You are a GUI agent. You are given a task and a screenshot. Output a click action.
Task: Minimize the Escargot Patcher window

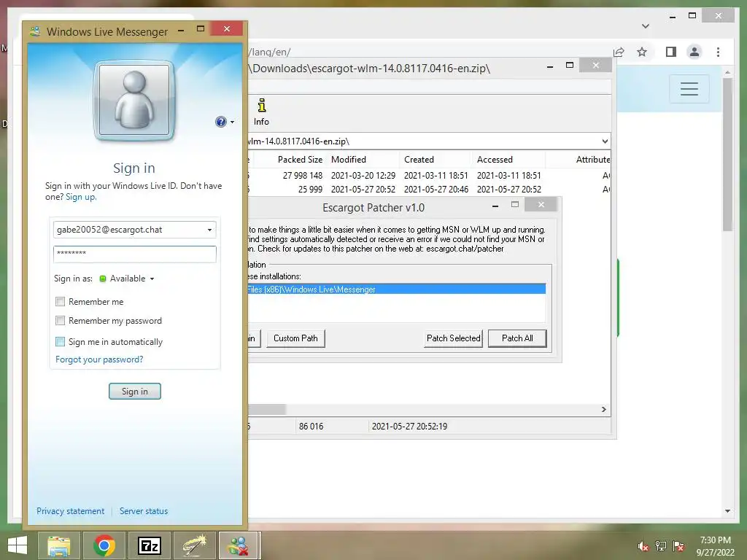coord(495,206)
